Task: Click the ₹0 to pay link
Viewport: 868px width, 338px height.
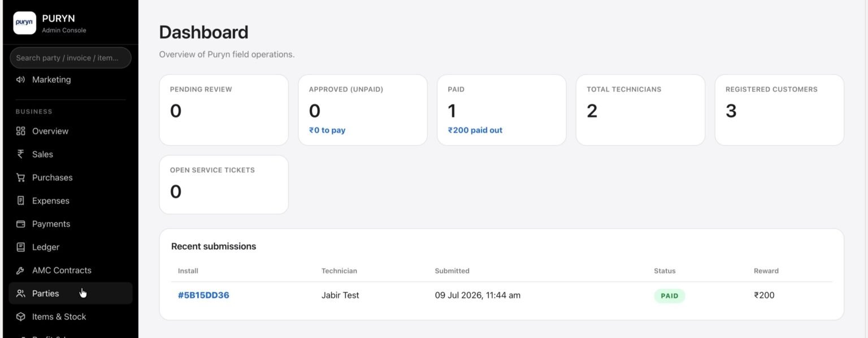Action: point(327,130)
